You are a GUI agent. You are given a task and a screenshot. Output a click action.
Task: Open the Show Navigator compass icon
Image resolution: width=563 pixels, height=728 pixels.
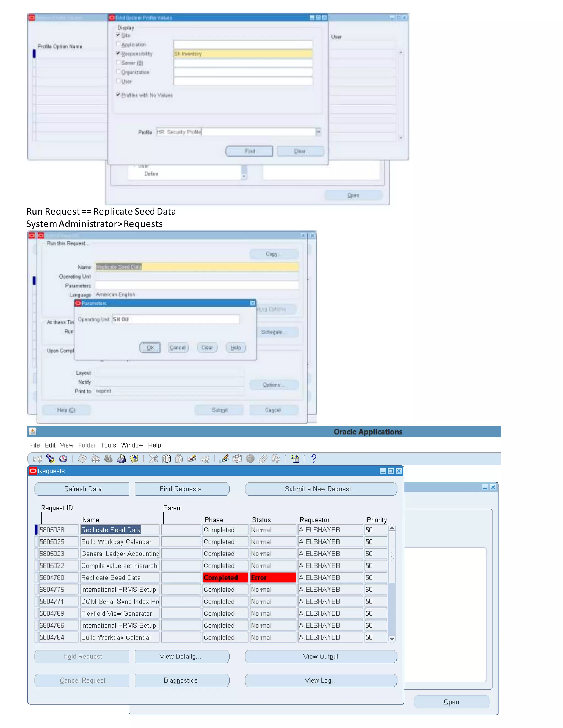tap(64, 459)
